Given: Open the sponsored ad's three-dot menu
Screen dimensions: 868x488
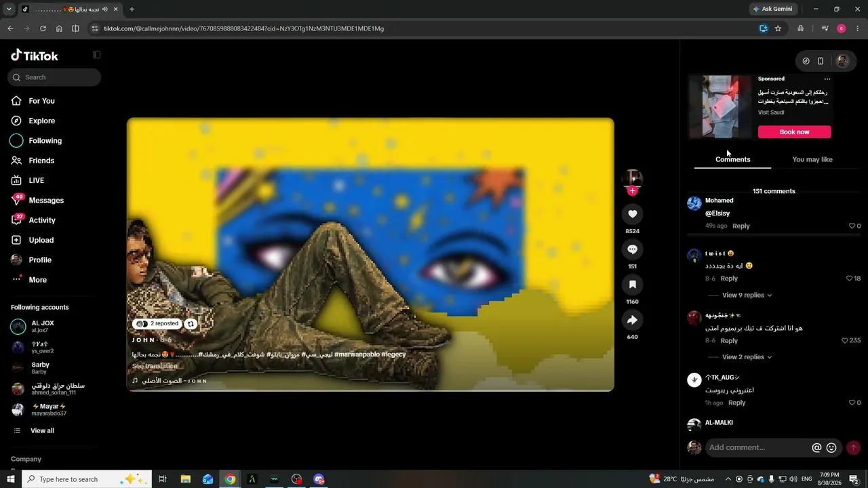Looking at the screenshot, I should [827, 79].
